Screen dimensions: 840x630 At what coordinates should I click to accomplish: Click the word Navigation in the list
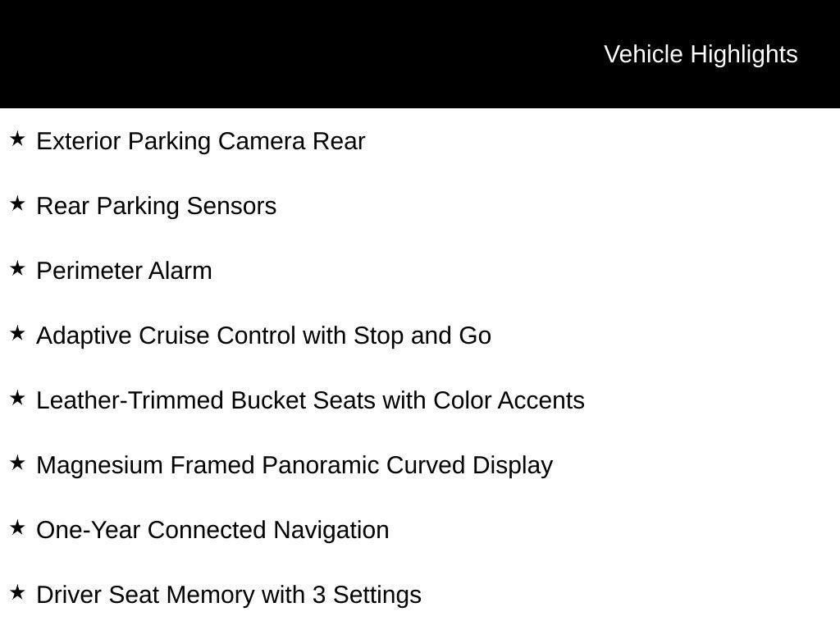click(x=331, y=530)
